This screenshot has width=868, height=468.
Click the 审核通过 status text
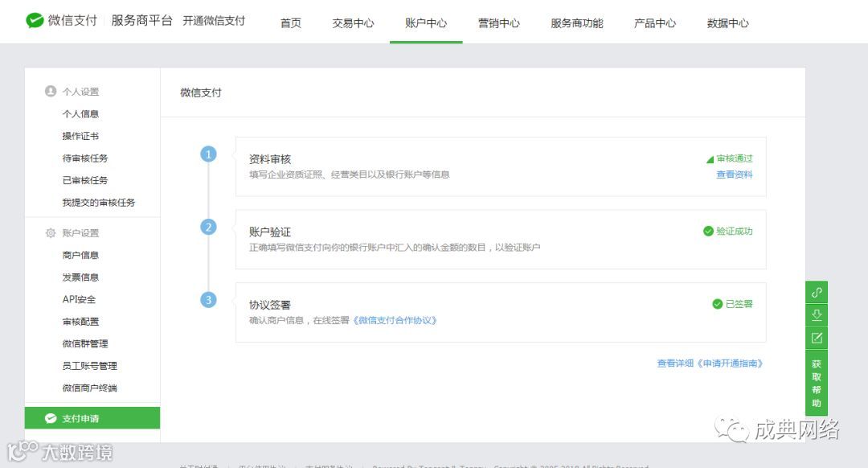[x=734, y=158]
